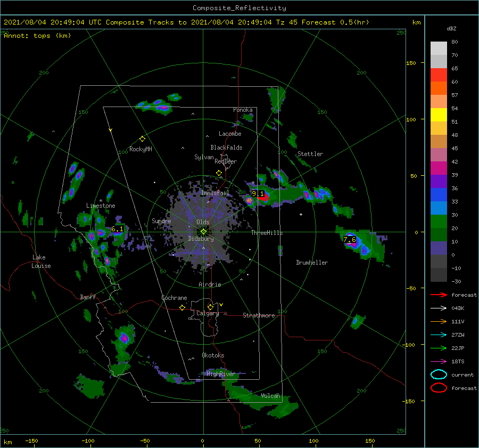Select the magenta 18TS arrow legend entry

click(439, 362)
